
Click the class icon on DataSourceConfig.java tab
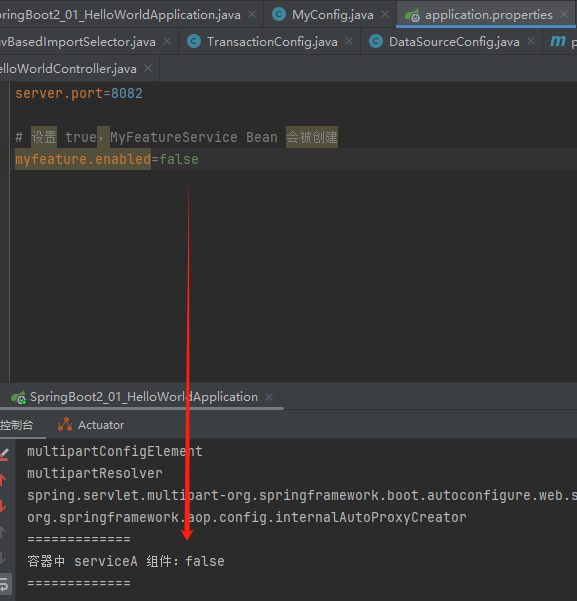[x=376, y=41]
